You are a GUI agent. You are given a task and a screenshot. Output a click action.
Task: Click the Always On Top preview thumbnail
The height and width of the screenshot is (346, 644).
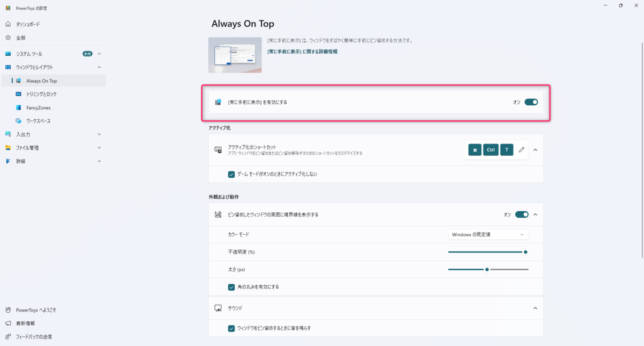(x=235, y=55)
